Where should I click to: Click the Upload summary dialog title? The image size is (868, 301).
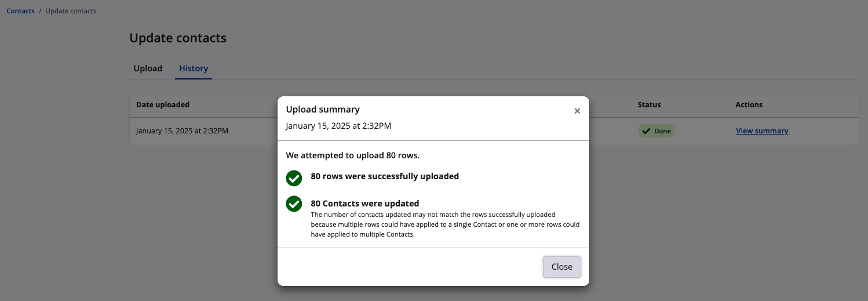click(x=323, y=109)
